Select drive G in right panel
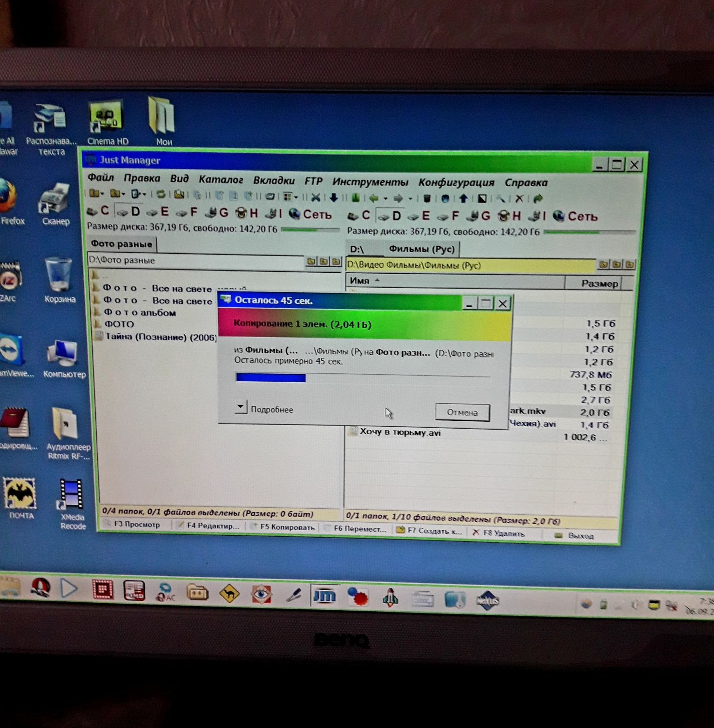The width and height of the screenshot is (714, 728). click(x=479, y=216)
